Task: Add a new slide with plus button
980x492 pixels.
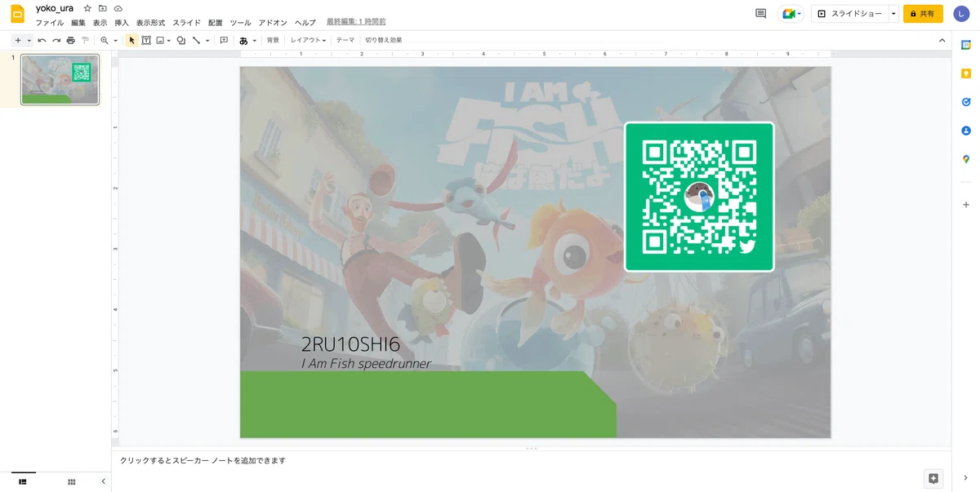Action: coord(18,40)
